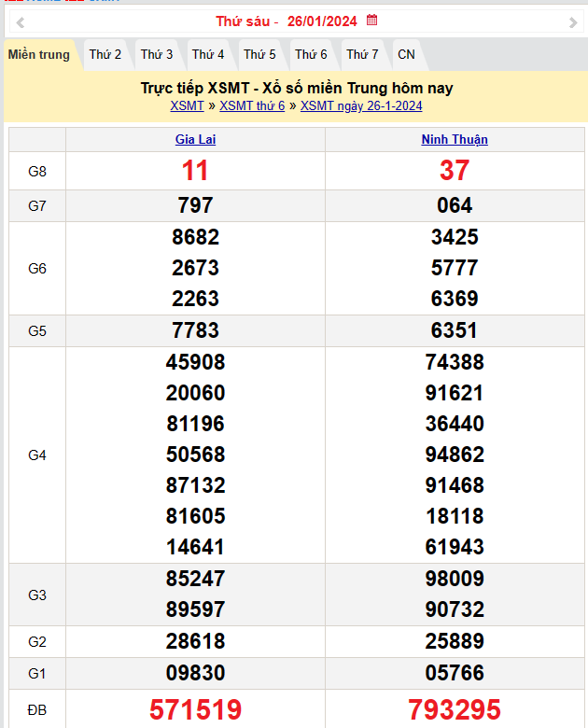Click the date text Thứ sáu 26/01/2024
Screen dimensions: 588x728
point(287,21)
